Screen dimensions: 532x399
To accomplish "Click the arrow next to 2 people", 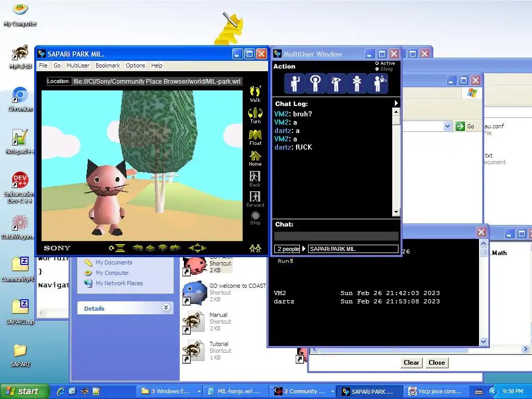I will [304, 249].
